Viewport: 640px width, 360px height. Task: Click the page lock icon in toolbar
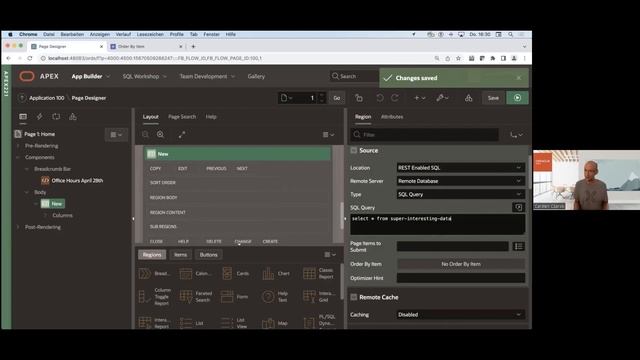(359, 98)
